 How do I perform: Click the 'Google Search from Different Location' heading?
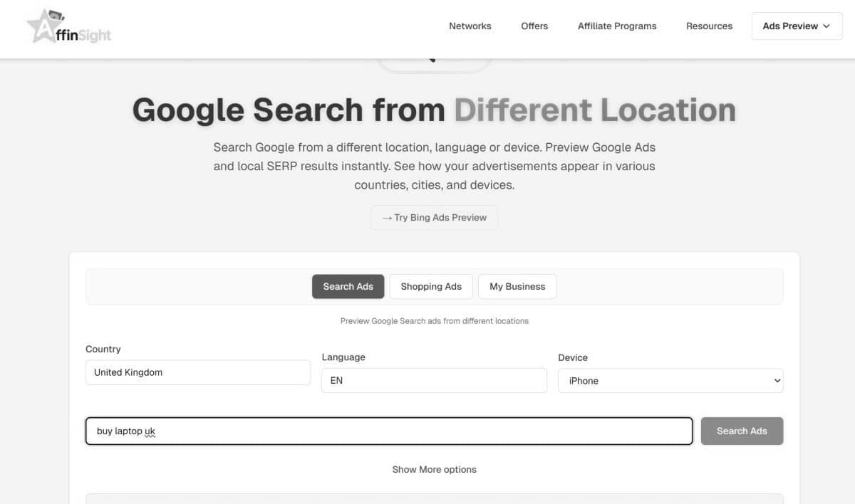(x=434, y=110)
